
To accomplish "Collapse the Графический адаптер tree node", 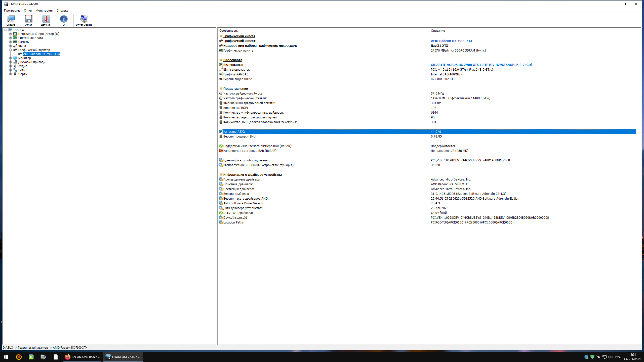I will (11, 50).
